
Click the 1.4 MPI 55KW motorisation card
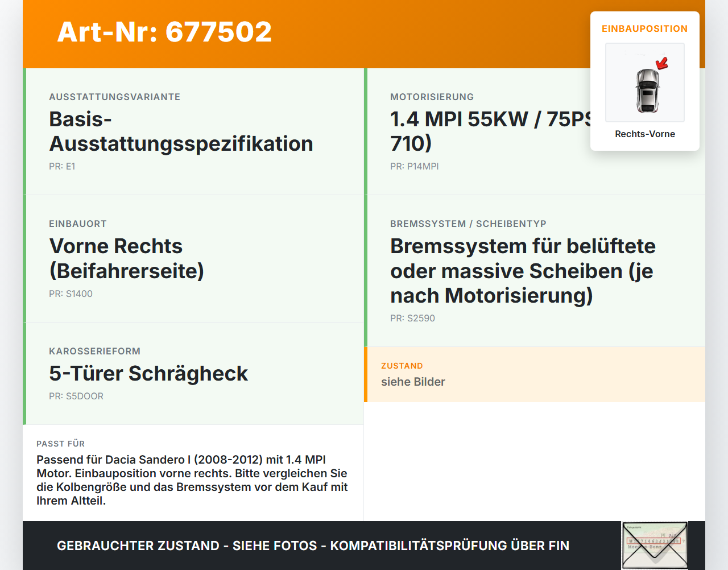[x=535, y=131]
